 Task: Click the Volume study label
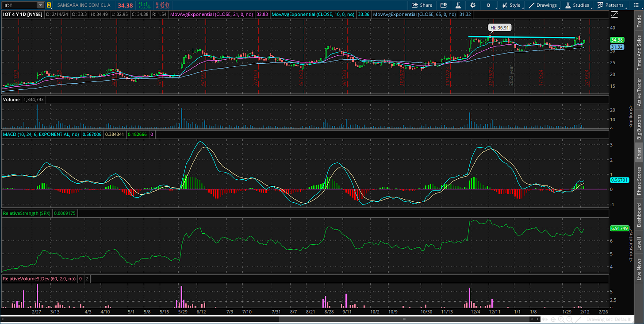coord(11,100)
